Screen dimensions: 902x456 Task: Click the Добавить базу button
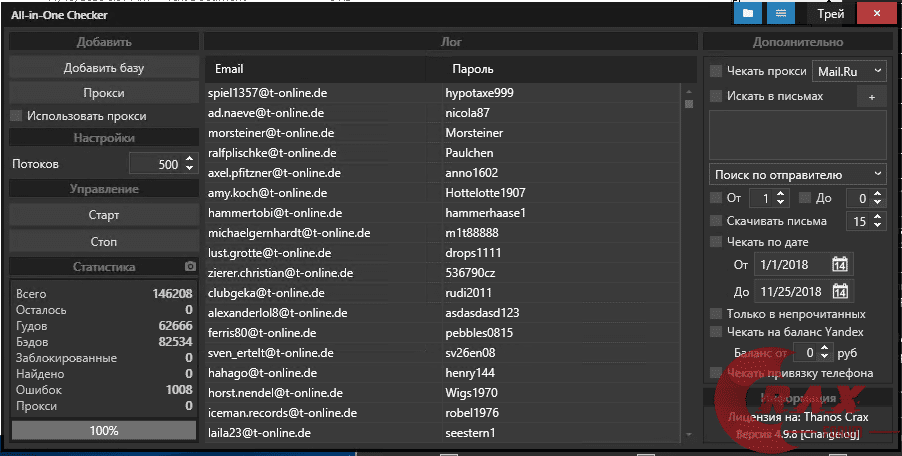104,68
